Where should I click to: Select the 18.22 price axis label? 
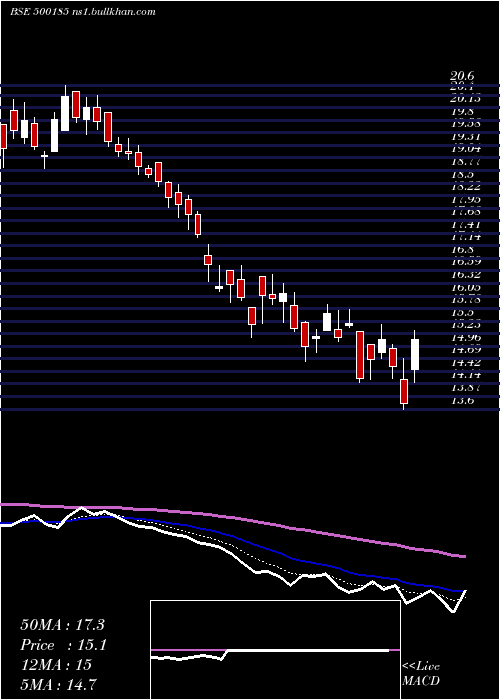[467, 187]
